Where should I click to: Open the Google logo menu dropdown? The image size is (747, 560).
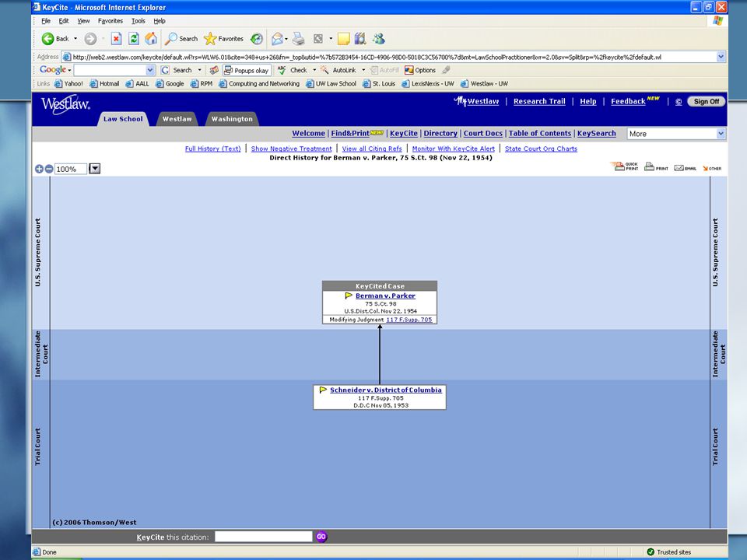(x=55, y=70)
